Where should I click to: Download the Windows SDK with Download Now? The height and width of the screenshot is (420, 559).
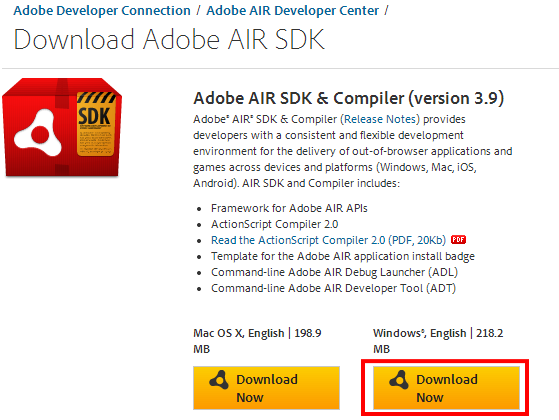click(446, 388)
